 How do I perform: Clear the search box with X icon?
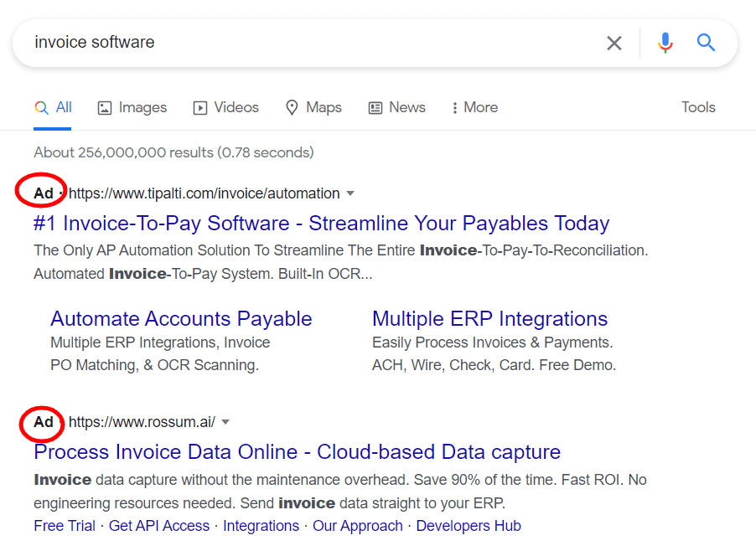tap(614, 43)
